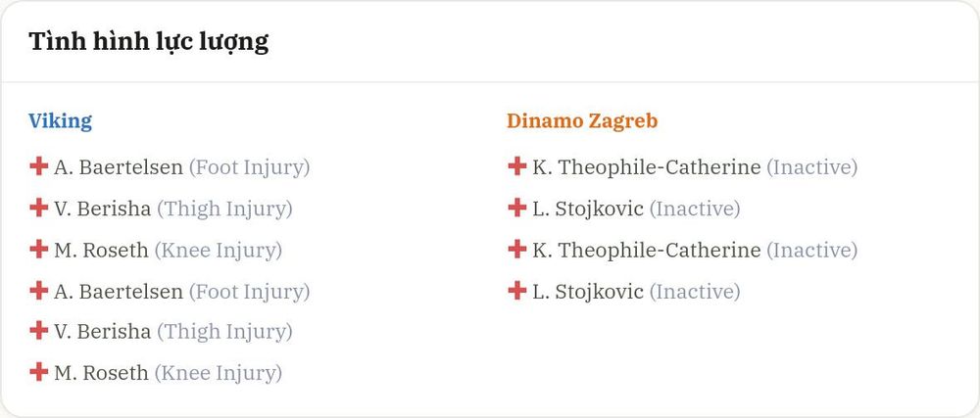Click the red cross beside the last M. Roseth entry
This screenshot has height=418, width=980.
coord(39,372)
